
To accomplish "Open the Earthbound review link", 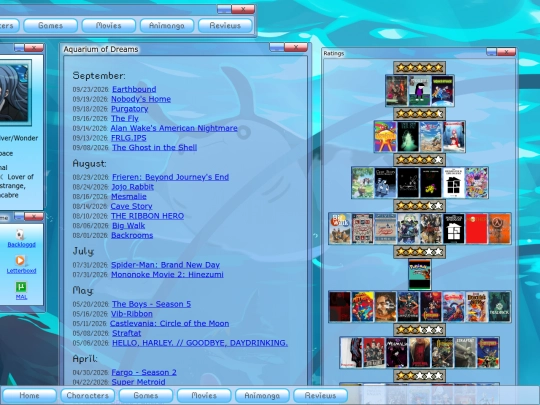I will pos(134,89).
